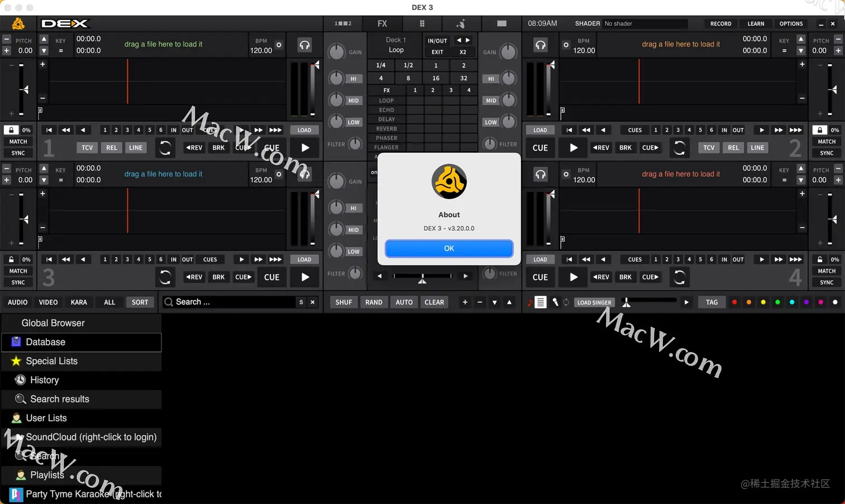Image resolution: width=845 pixels, height=504 pixels.
Task: Click the DEX flame logo icon
Action: coord(18,23)
